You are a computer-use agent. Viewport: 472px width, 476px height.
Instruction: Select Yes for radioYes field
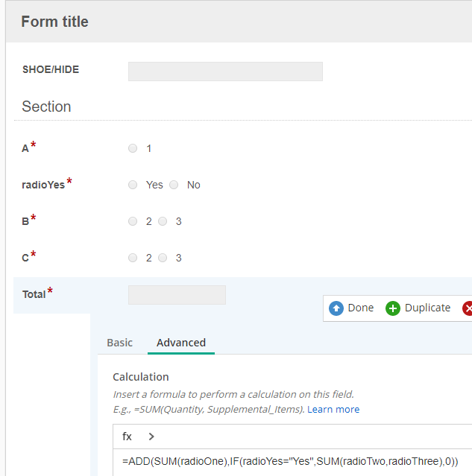point(133,185)
